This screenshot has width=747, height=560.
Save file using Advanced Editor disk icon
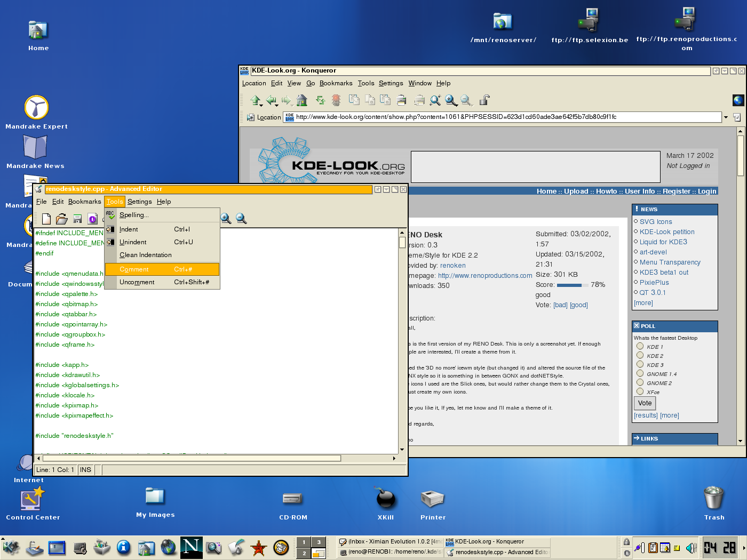77,219
